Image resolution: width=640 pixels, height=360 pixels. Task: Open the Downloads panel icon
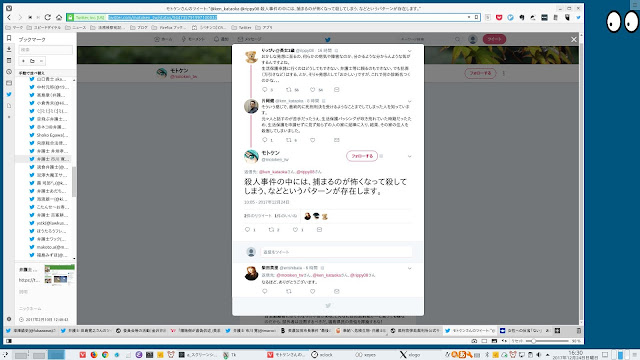9,49
